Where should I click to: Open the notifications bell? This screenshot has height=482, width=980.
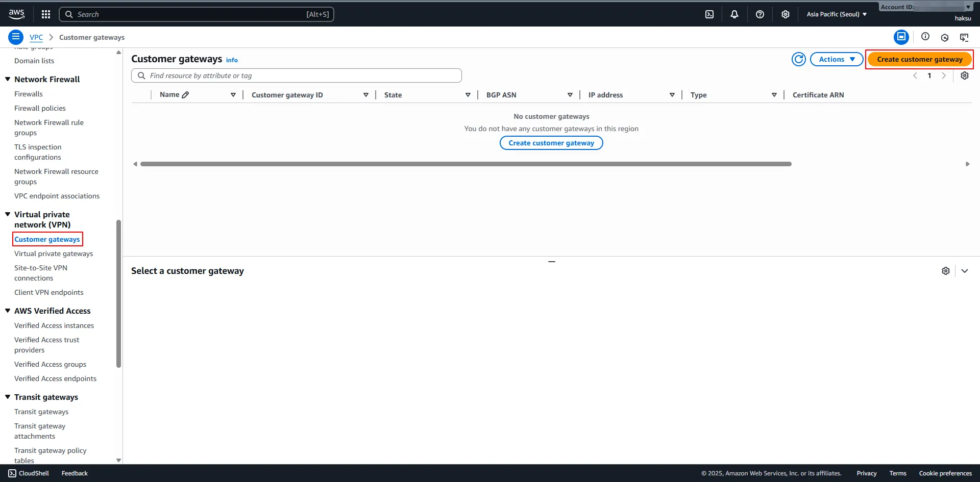click(734, 14)
